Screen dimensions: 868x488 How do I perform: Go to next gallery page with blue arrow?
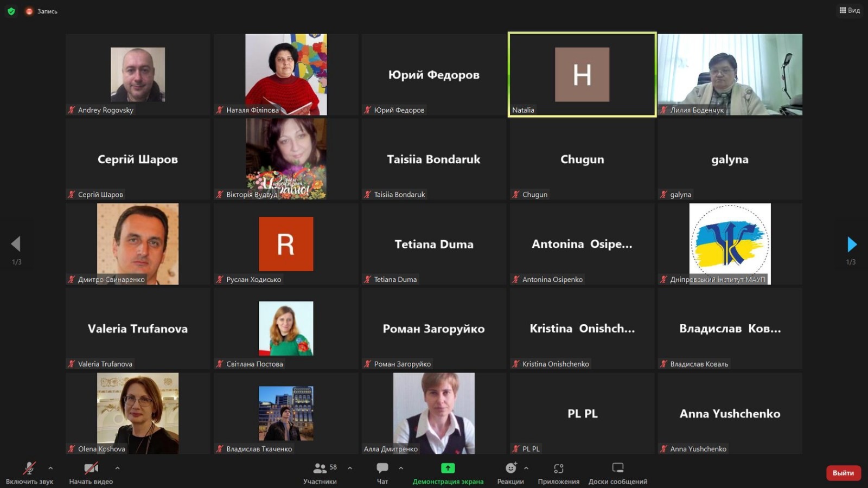(852, 245)
